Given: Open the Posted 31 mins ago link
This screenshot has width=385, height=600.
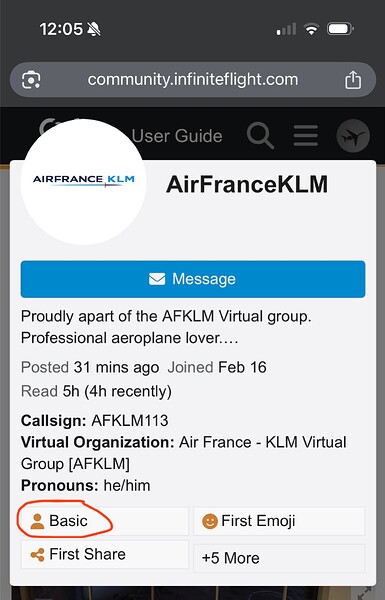Looking at the screenshot, I should 90,367.
